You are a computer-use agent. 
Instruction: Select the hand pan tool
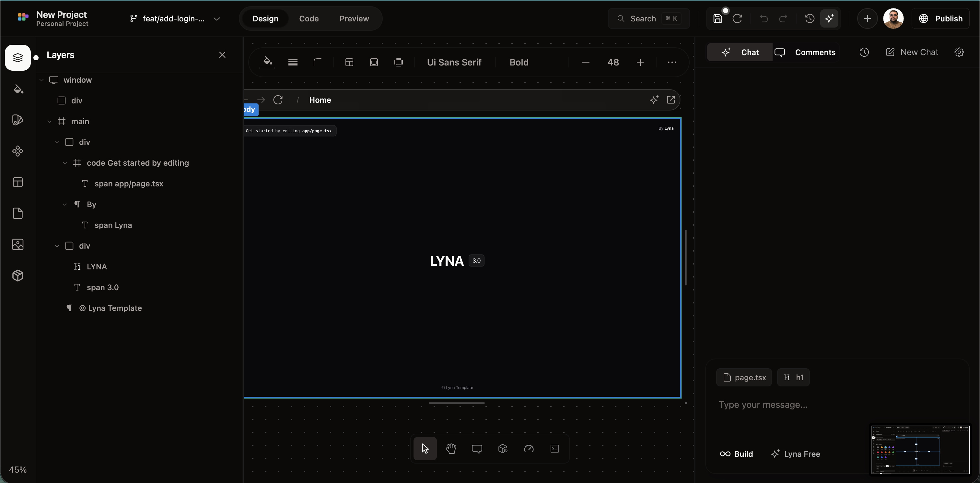click(451, 449)
